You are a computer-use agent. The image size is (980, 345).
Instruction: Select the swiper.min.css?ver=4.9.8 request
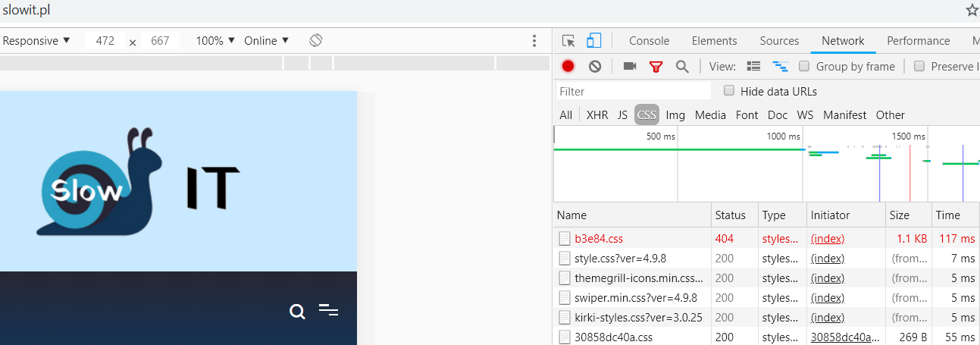(x=635, y=297)
